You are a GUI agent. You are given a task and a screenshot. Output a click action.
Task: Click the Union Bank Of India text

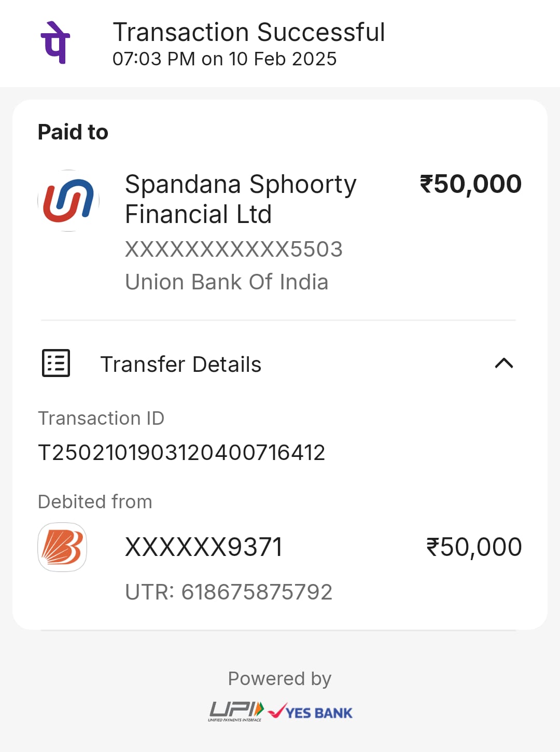[227, 282]
